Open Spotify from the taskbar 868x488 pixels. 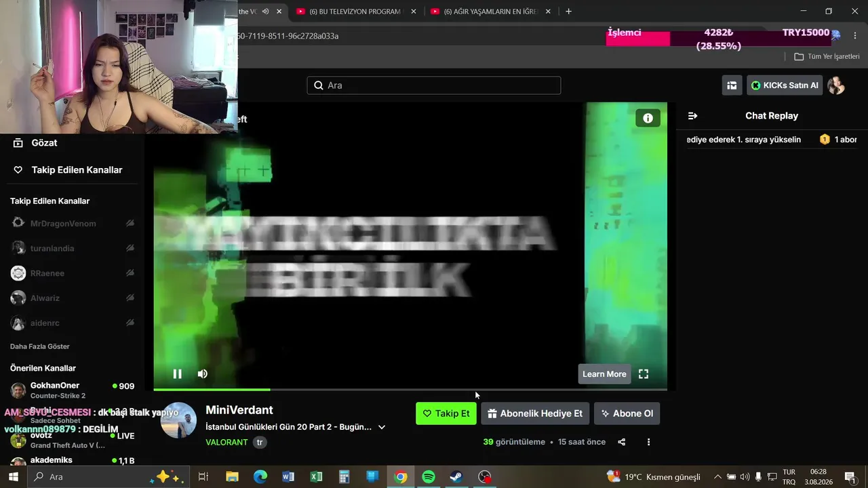click(x=429, y=477)
